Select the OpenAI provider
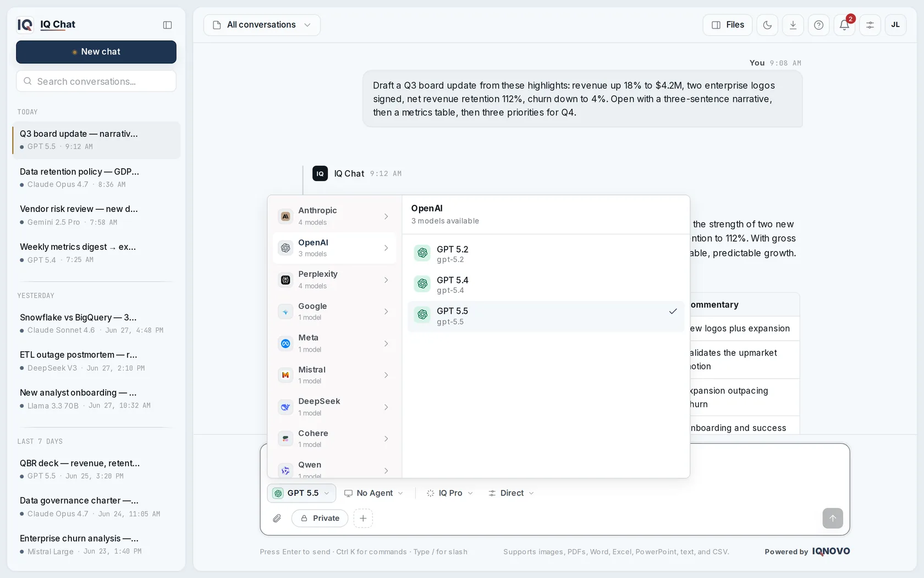Viewport: 924px width, 578px height. tap(334, 248)
